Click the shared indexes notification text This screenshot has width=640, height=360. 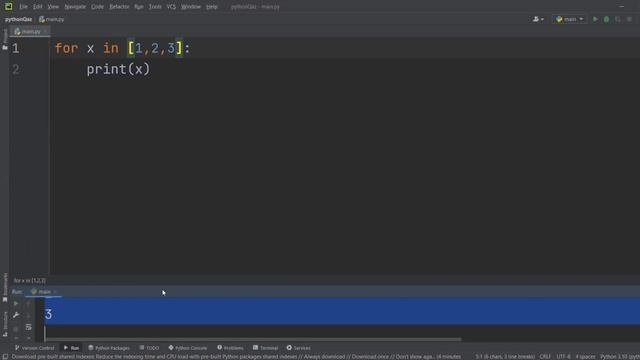point(236,357)
